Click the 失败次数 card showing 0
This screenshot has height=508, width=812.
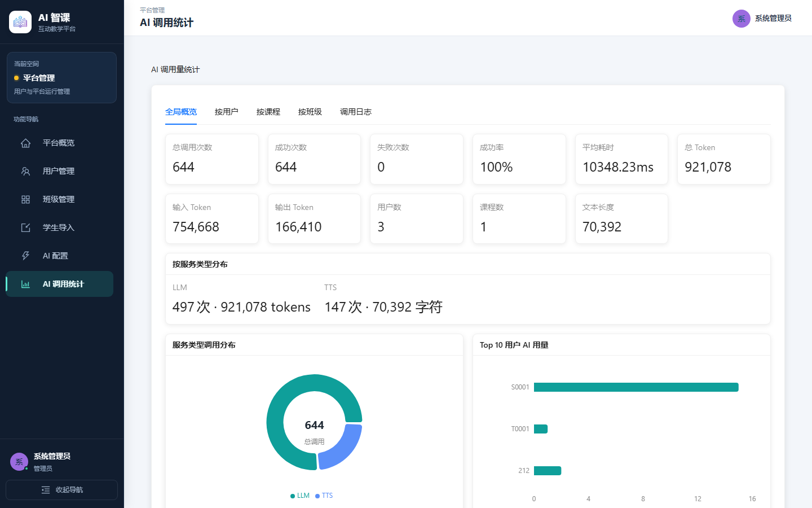click(417, 159)
